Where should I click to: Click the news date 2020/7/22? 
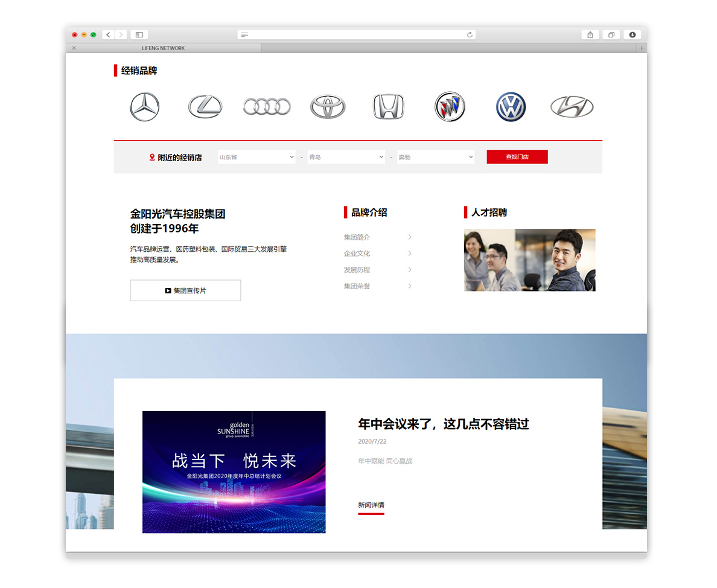[x=372, y=442]
